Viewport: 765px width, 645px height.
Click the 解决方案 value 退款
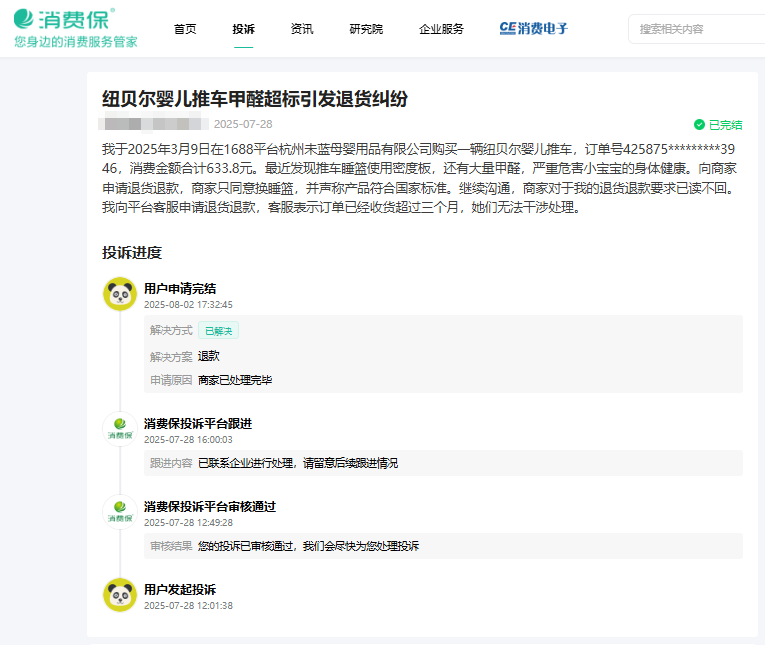coord(209,356)
